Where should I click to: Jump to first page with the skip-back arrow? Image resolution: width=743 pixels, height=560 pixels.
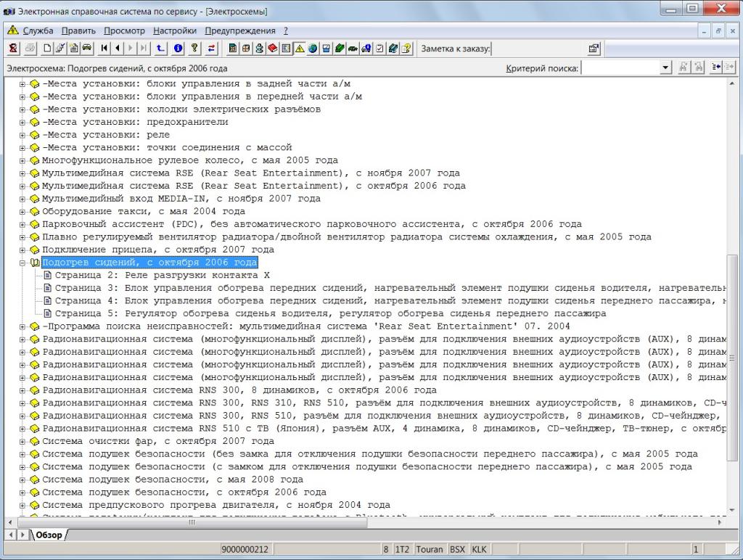click(104, 49)
